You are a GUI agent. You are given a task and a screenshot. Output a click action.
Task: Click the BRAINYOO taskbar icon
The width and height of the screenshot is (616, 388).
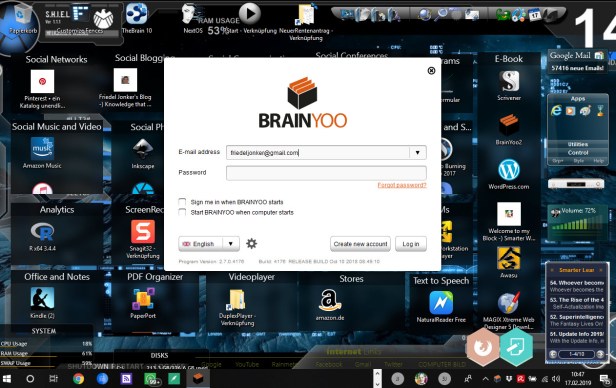coord(198,379)
